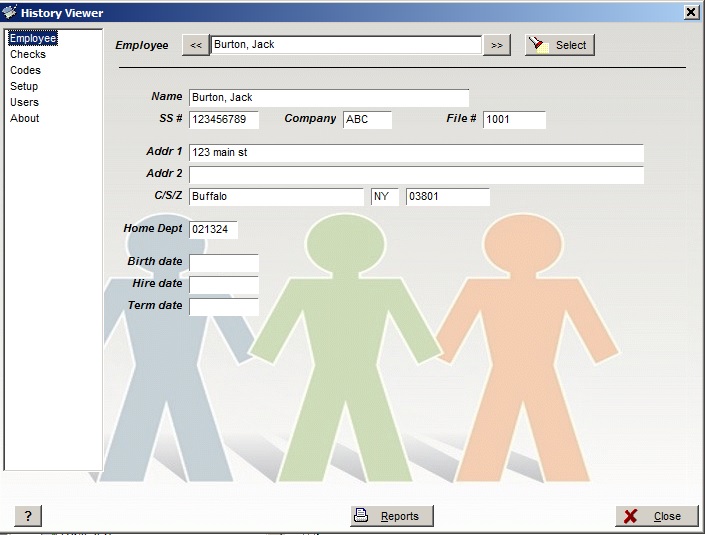Click the Term date label
The width and height of the screenshot is (705, 535).
(x=155, y=305)
